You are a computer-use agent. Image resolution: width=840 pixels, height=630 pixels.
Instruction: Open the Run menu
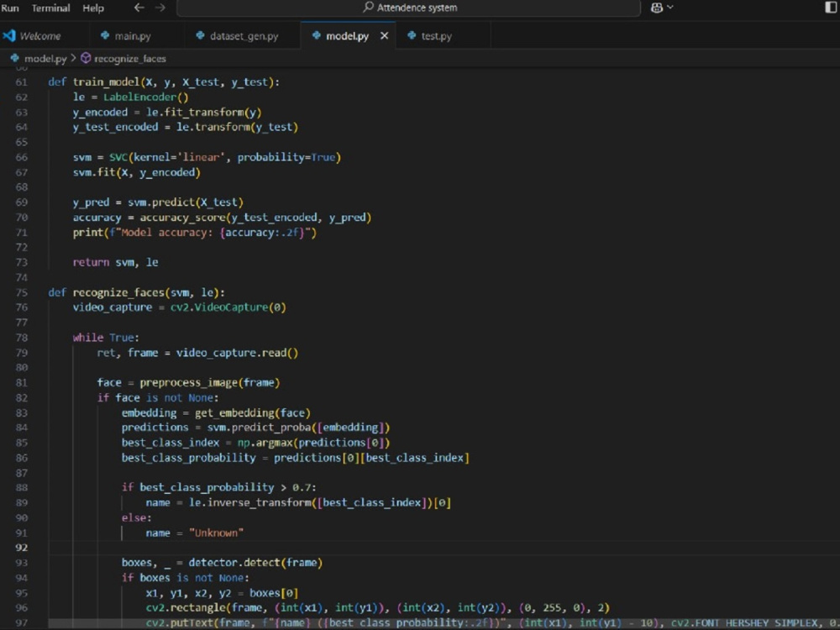click(10, 8)
